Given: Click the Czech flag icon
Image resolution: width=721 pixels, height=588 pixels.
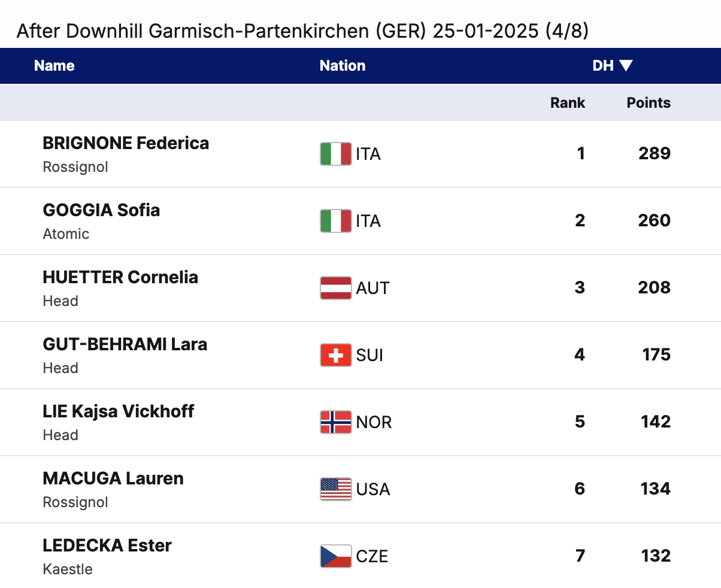Looking at the screenshot, I should click(x=336, y=556).
